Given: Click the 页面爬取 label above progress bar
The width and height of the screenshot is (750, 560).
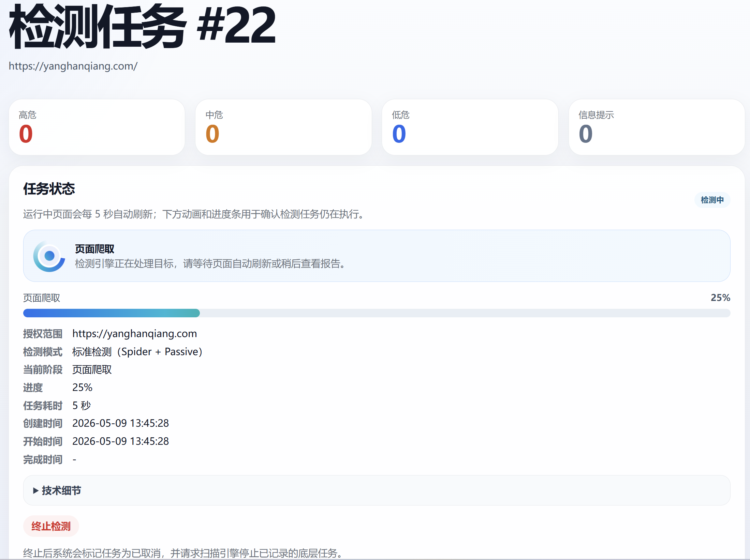Looking at the screenshot, I should [42, 298].
